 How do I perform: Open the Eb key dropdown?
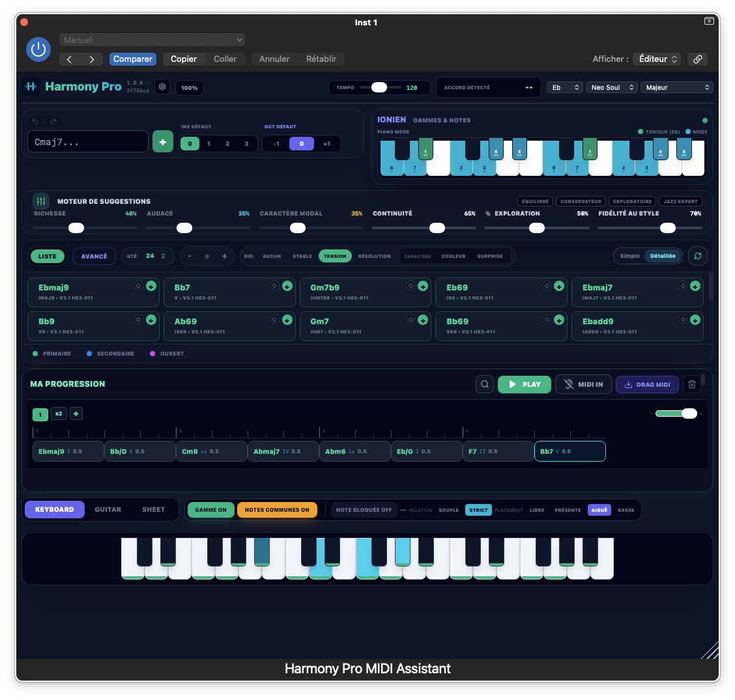tap(565, 87)
